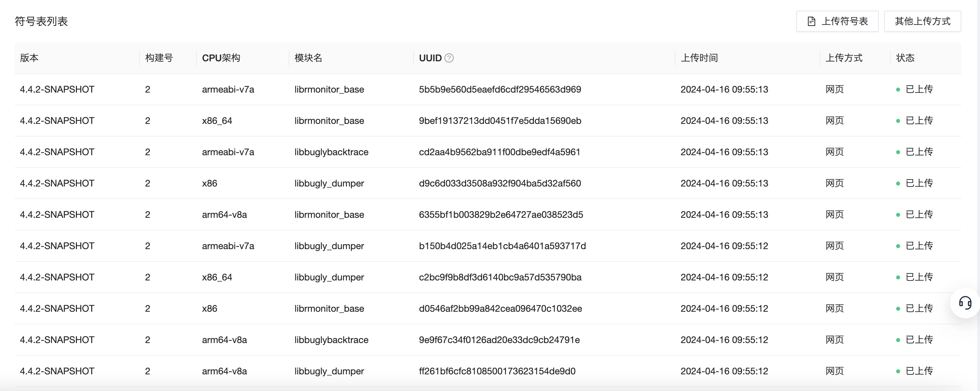
Task: Click UUID d9c6d033d3508a932f904ba5d32af560
Action: (x=500, y=183)
